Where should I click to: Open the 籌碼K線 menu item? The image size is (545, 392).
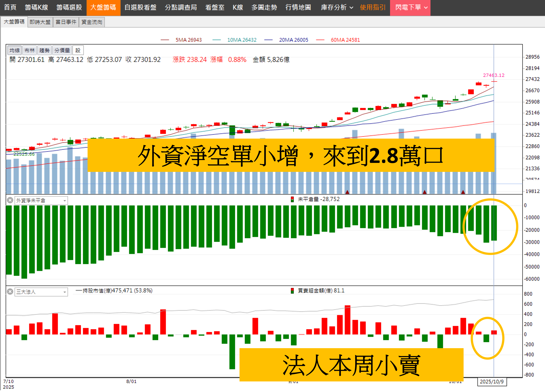click(x=36, y=7)
